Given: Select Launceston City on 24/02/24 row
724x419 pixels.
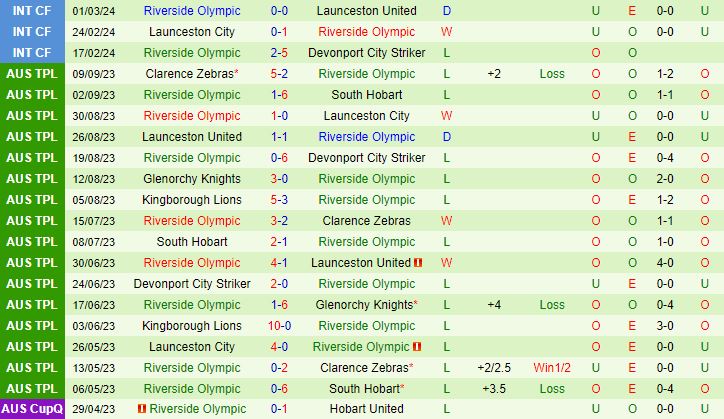Looking at the screenshot, I should pos(192,32).
